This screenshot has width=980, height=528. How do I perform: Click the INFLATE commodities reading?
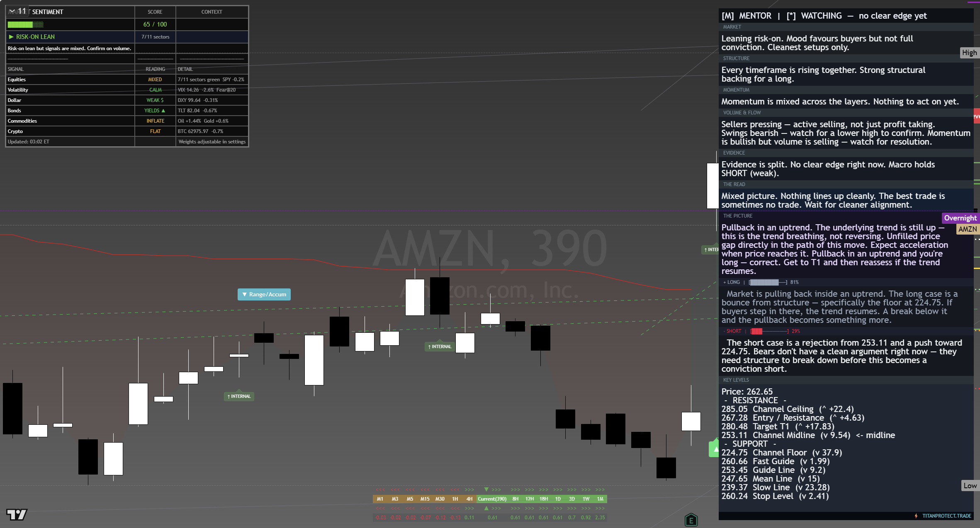coord(156,121)
